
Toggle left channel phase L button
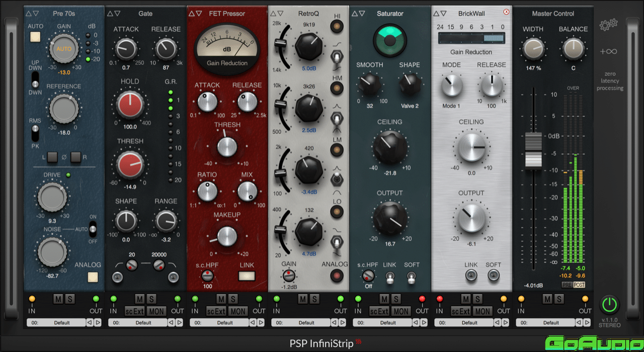(x=52, y=158)
